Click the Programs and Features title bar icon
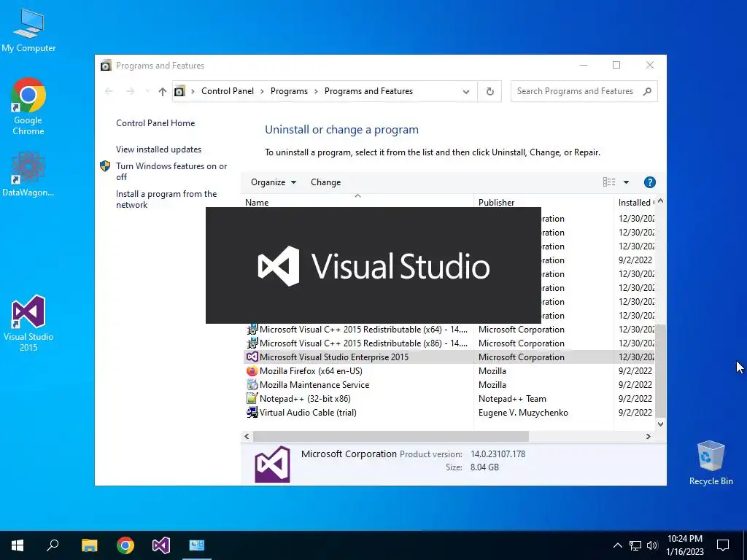This screenshot has width=747, height=560. (x=106, y=66)
